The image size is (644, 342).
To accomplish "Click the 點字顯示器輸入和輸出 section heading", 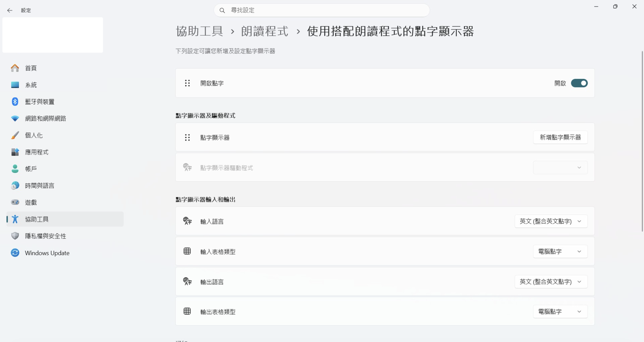I will (205, 199).
